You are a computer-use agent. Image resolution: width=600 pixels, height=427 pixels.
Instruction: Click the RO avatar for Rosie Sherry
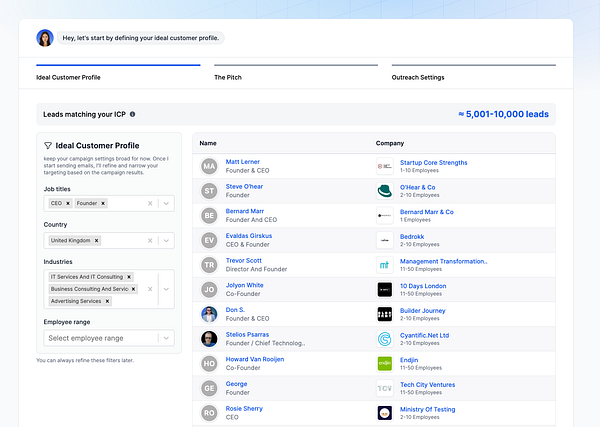point(209,413)
